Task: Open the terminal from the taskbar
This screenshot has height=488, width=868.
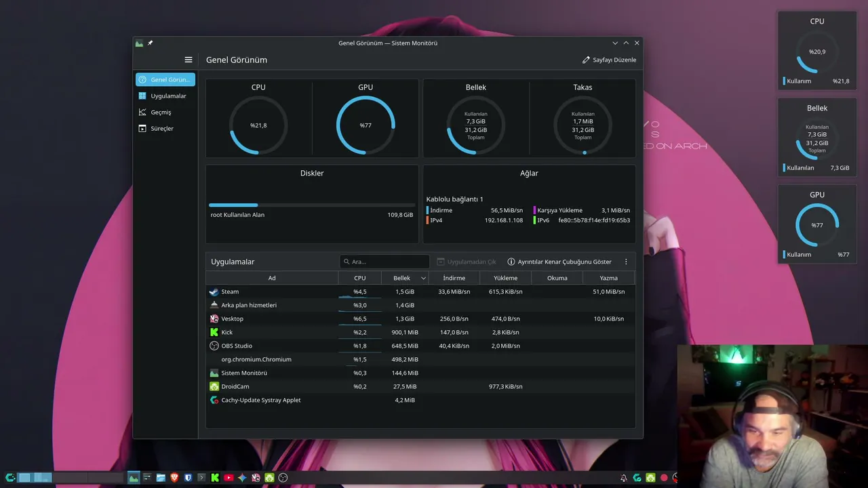Action: [x=201, y=478]
